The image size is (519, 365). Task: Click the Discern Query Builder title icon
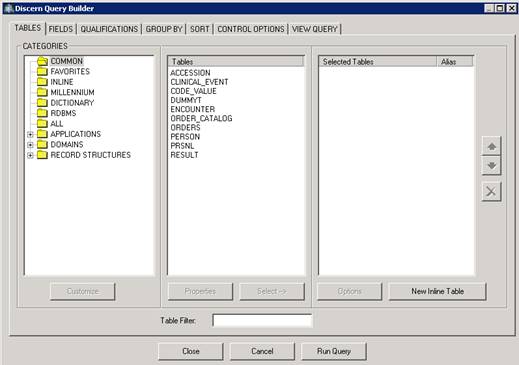pyautogui.click(x=9, y=8)
